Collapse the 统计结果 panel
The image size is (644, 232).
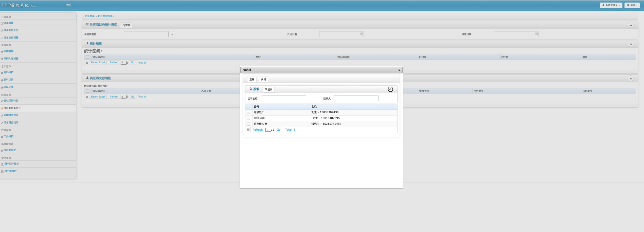[x=631, y=44]
